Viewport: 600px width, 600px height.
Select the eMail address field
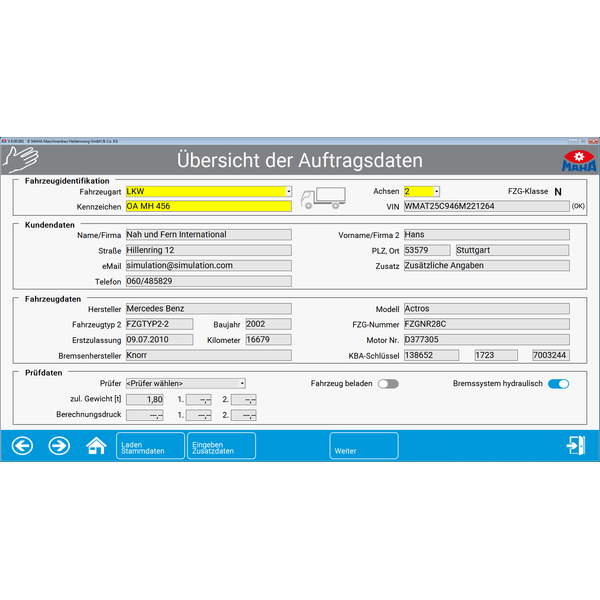click(208, 266)
